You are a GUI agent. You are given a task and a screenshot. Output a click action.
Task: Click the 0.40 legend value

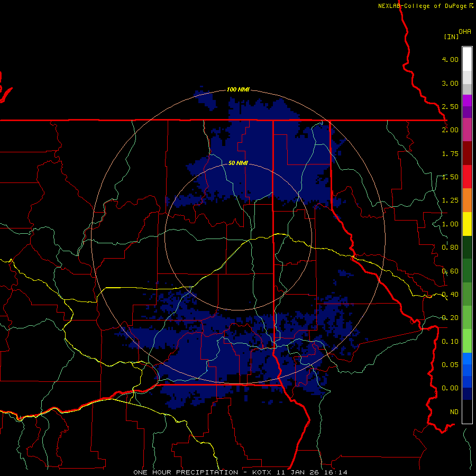[x=450, y=295]
